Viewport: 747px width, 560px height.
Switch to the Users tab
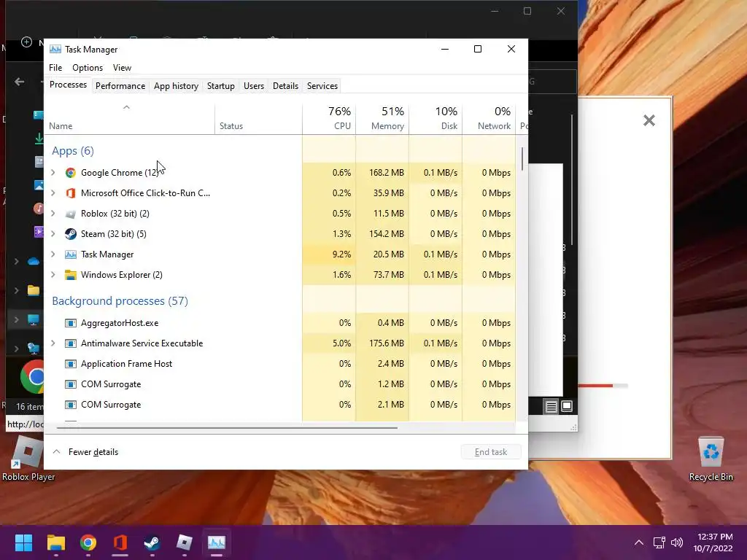point(253,86)
